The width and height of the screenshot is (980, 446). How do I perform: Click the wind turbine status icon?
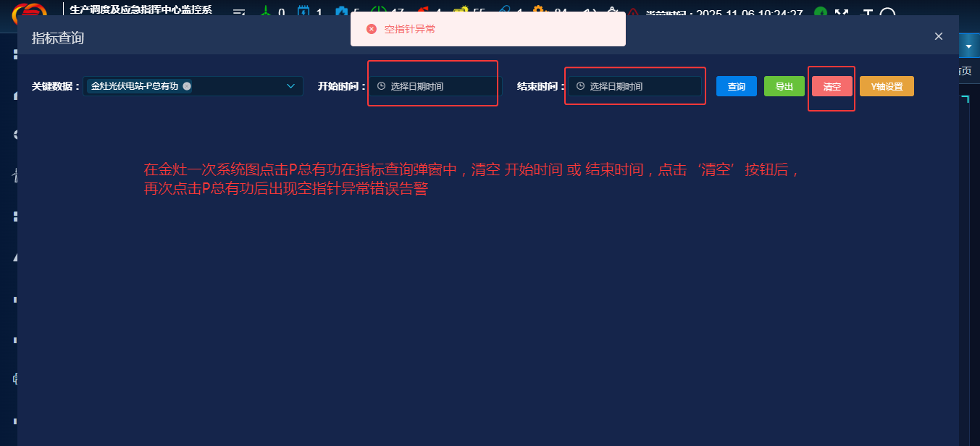266,12
